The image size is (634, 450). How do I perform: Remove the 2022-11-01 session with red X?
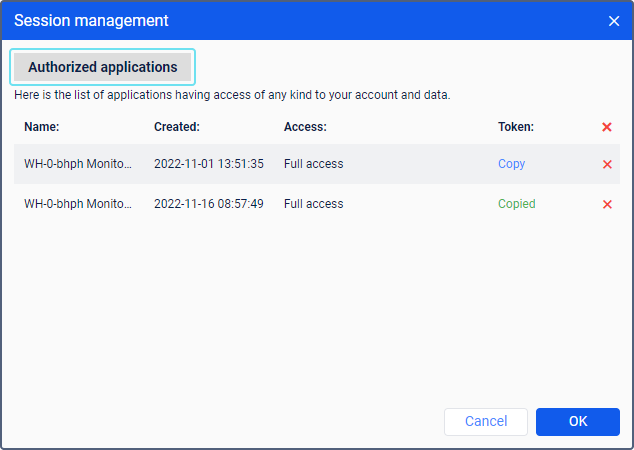point(607,164)
